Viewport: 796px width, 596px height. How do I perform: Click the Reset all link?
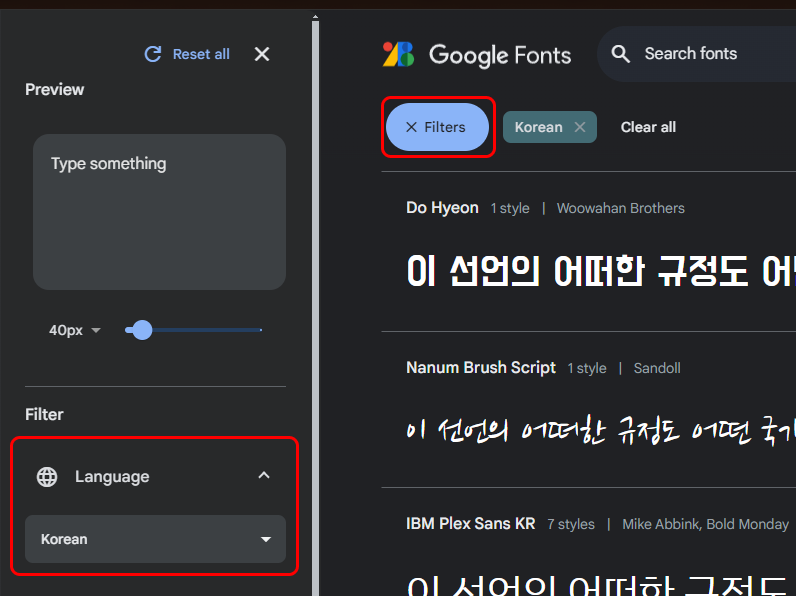click(201, 54)
